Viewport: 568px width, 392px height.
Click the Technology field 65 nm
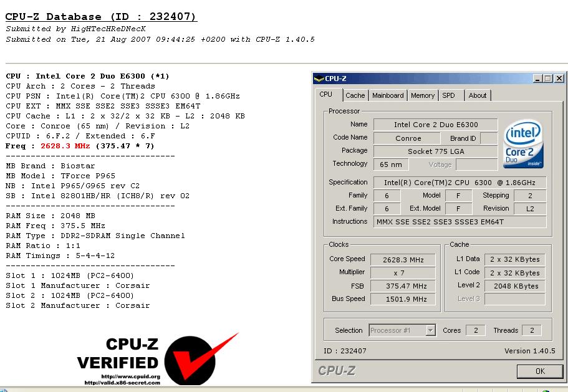point(391,165)
